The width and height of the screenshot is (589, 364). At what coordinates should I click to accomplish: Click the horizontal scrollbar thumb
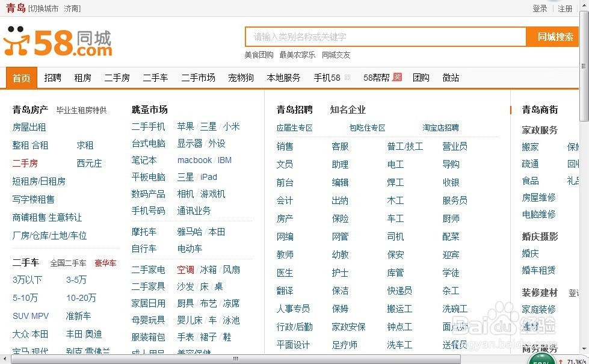(x=235, y=359)
